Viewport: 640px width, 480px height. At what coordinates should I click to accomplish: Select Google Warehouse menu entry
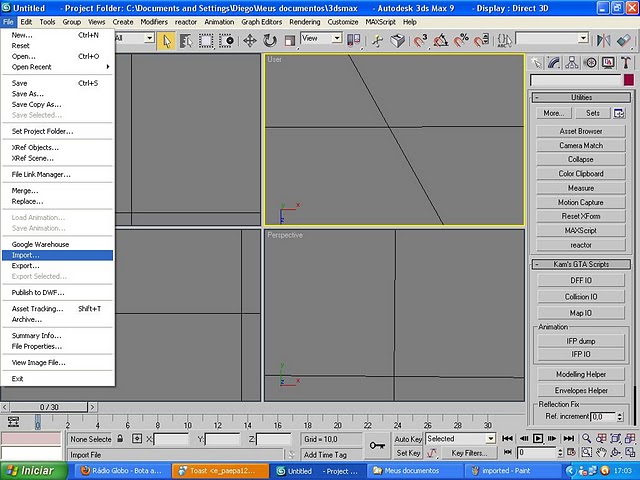pos(57,244)
